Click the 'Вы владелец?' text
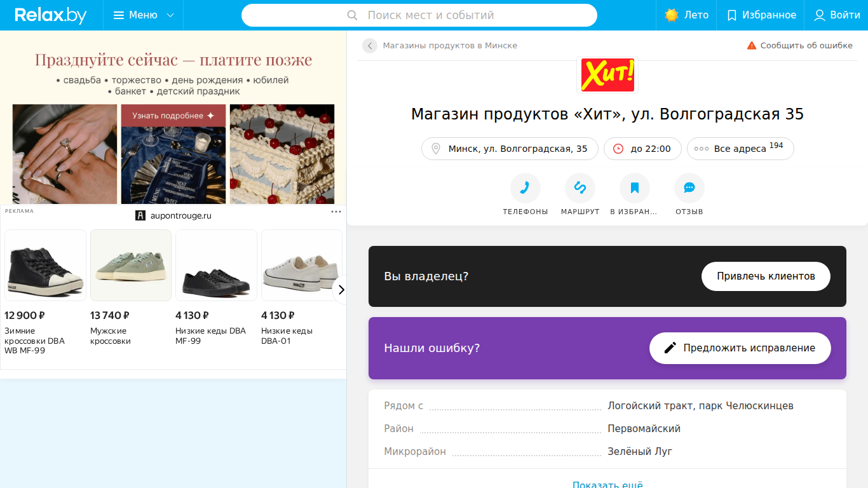868x488 pixels. 426,276
